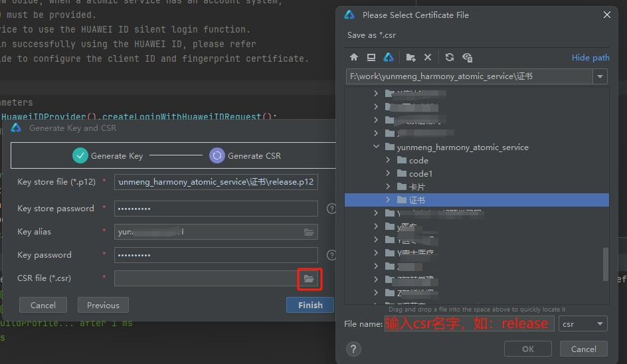This screenshot has height=364, width=627.
Task: Delete selected item X icon
Action: (x=428, y=57)
